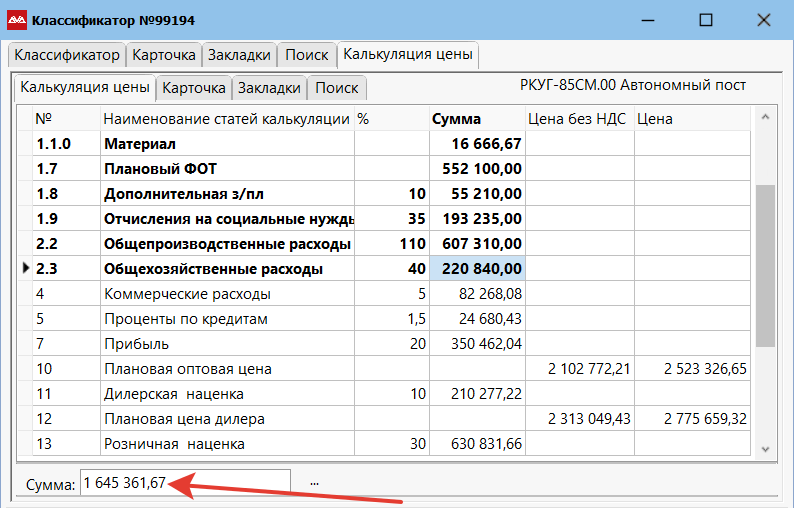Select the inner Поиск tab
This screenshot has height=508, width=794.
(x=336, y=88)
